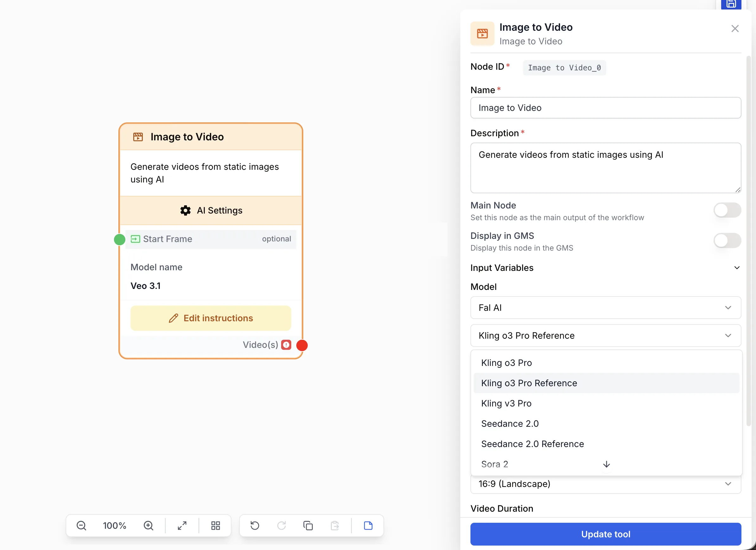
Task: Click the blue note page icon
Action: (x=368, y=526)
